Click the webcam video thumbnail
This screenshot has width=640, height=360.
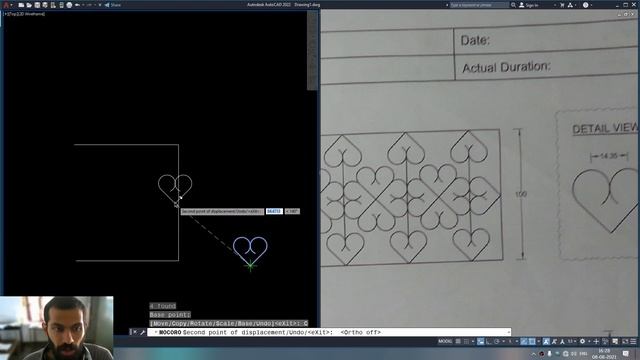(x=57, y=328)
